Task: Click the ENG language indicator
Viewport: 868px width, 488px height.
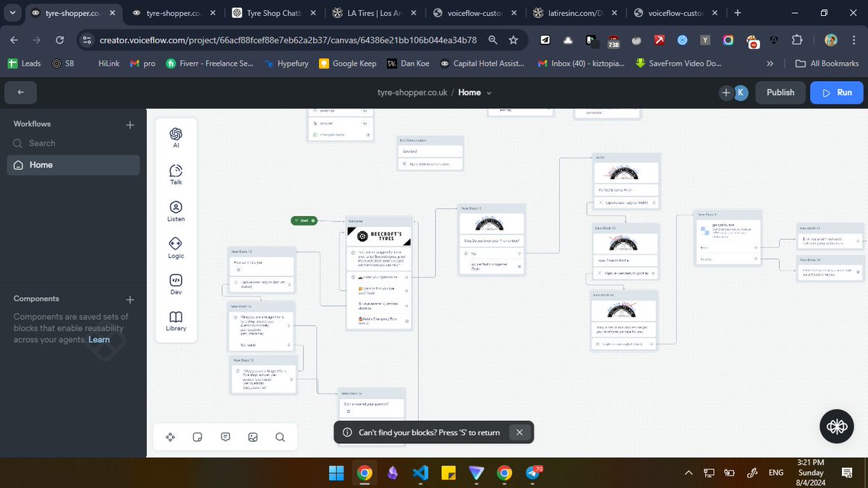Action: 776,473
